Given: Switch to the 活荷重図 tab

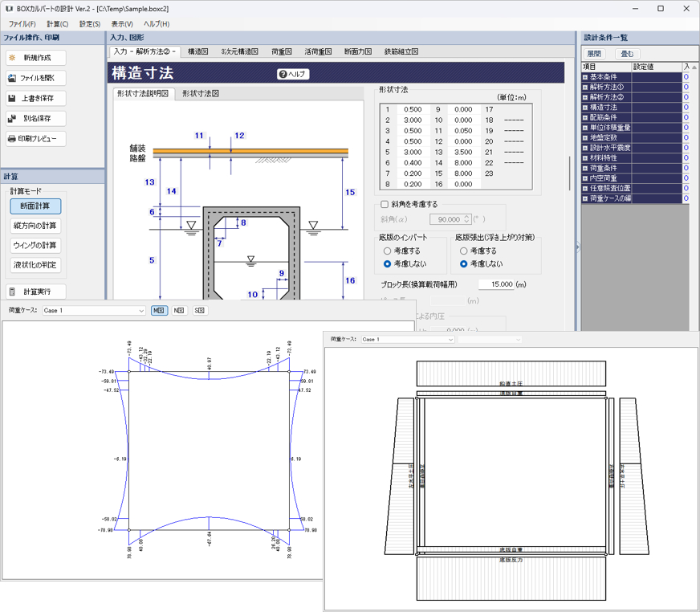Looking at the screenshot, I should coord(318,52).
